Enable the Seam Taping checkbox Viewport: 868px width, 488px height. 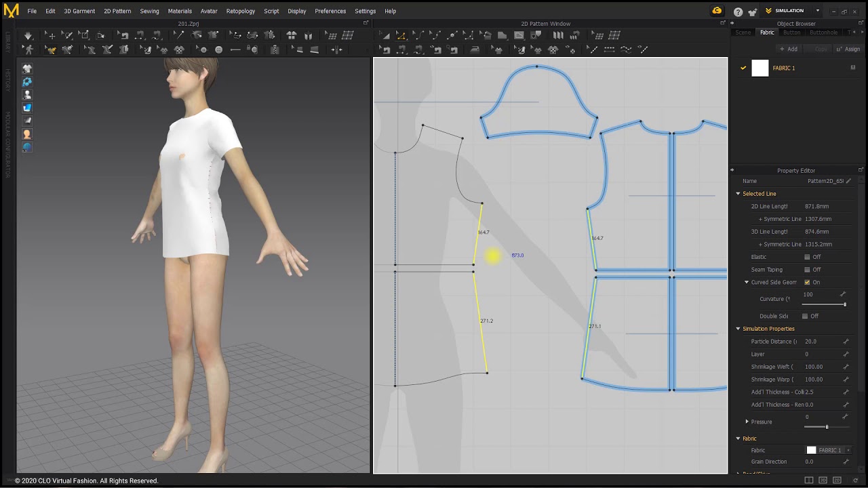click(807, 270)
